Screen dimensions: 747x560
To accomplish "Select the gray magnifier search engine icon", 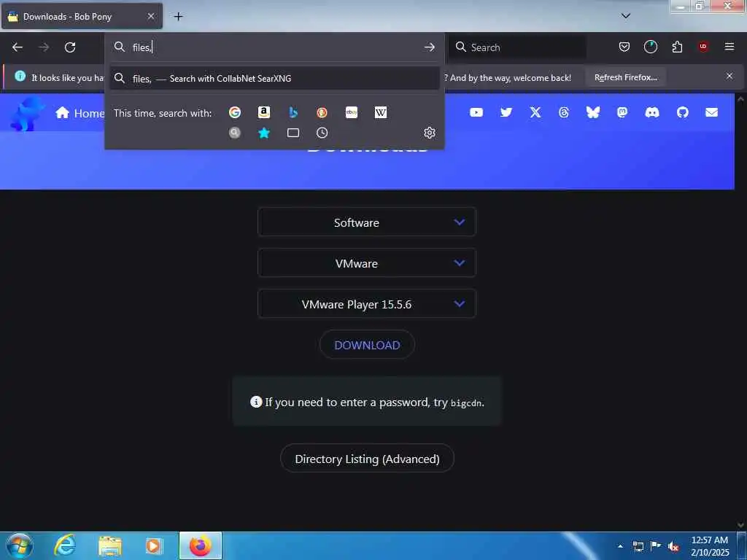I will click(234, 133).
